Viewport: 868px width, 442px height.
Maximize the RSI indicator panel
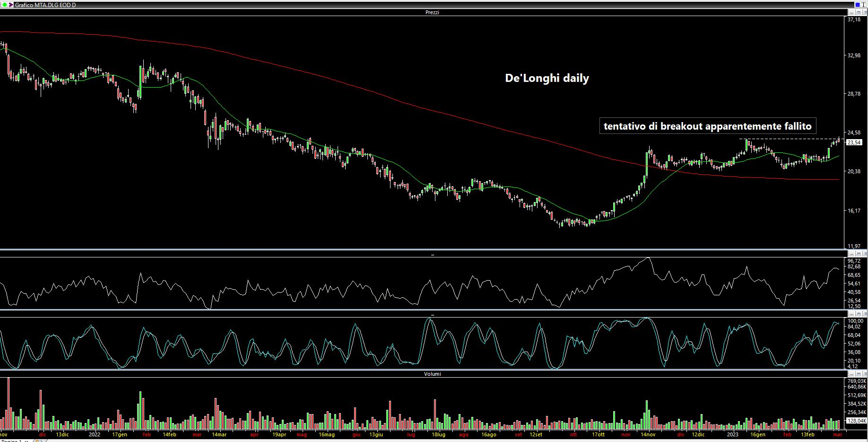[859, 254]
